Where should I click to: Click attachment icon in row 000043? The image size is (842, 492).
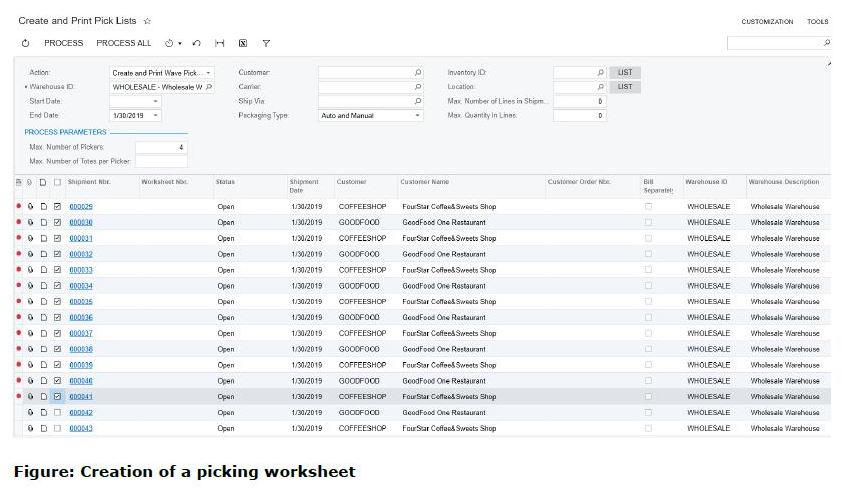[x=31, y=428]
